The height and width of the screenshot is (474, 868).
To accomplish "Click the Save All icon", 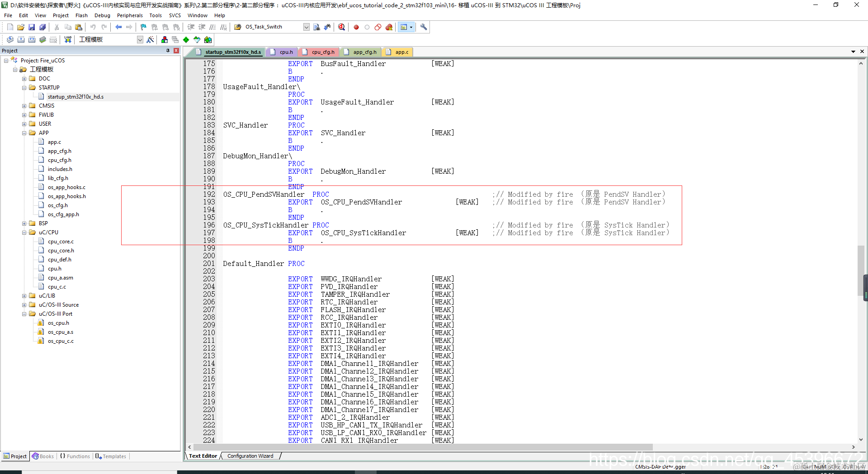I will click(x=42, y=27).
